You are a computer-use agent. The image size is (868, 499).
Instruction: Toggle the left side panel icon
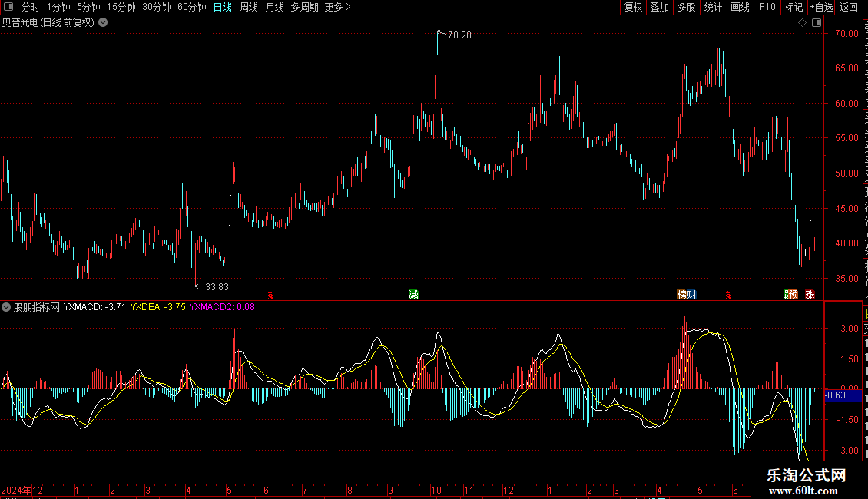coord(8,7)
